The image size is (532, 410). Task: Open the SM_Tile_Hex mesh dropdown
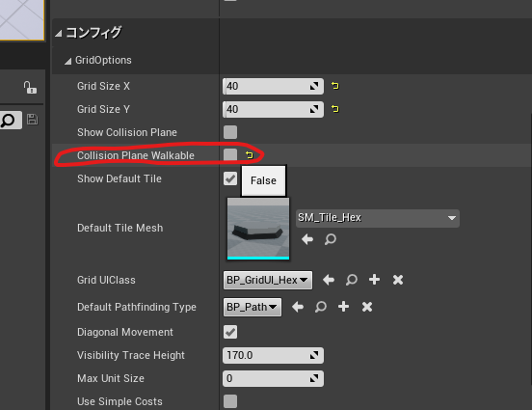point(378,218)
